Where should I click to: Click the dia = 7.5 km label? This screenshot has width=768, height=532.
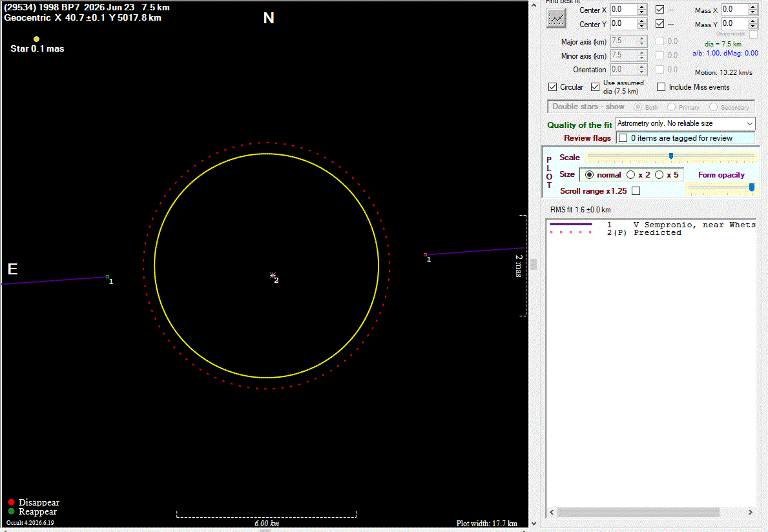[723, 44]
